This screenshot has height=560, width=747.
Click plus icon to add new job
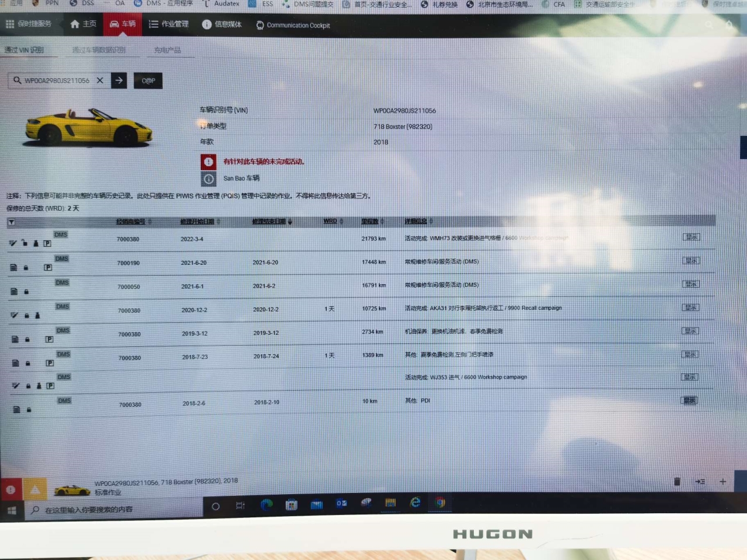(722, 481)
